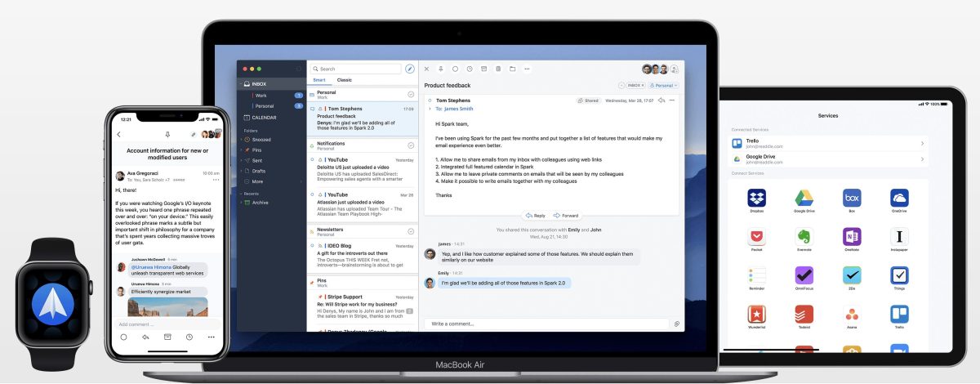980x384 pixels.
Task: Click the attachment paperclip in the comment box
Action: click(x=676, y=324)
